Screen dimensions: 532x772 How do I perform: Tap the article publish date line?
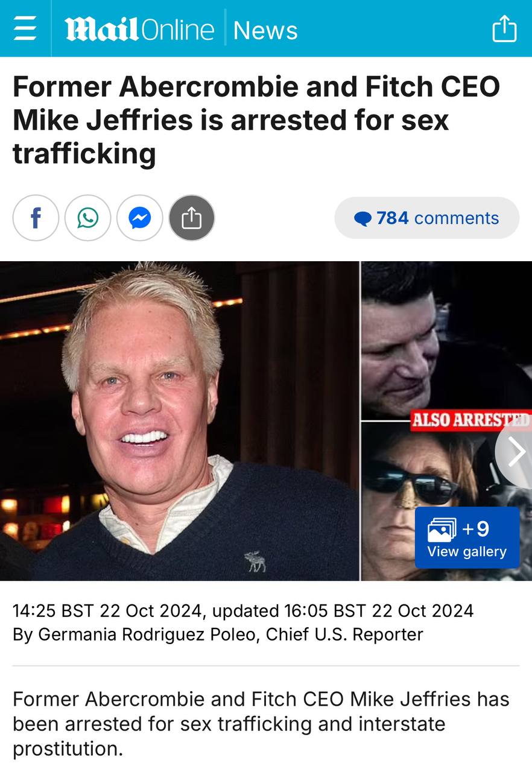243,610
